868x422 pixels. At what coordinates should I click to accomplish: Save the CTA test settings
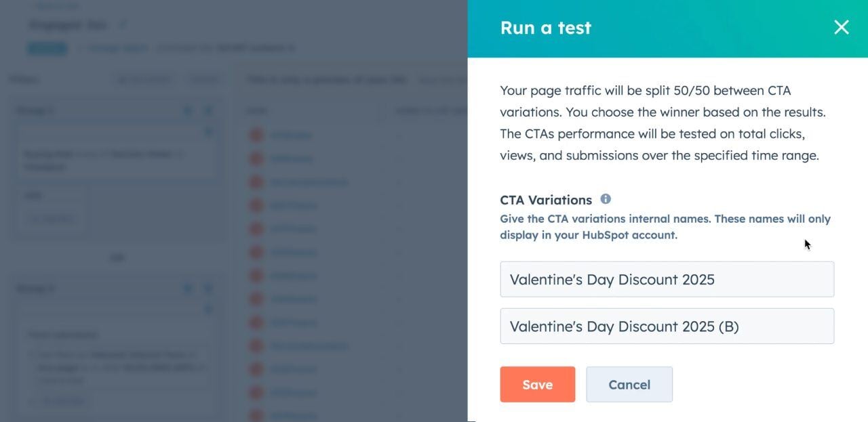pyautogui.click(x=537, y=385)
